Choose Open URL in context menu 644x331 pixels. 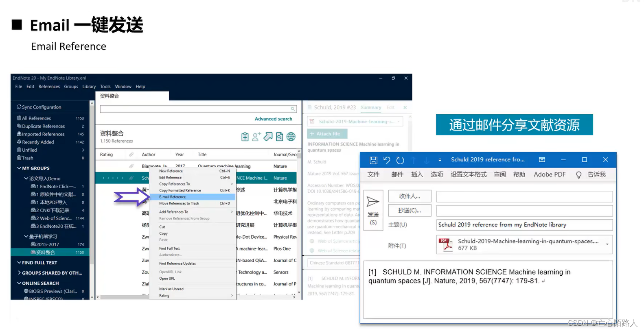pos(192,279)
